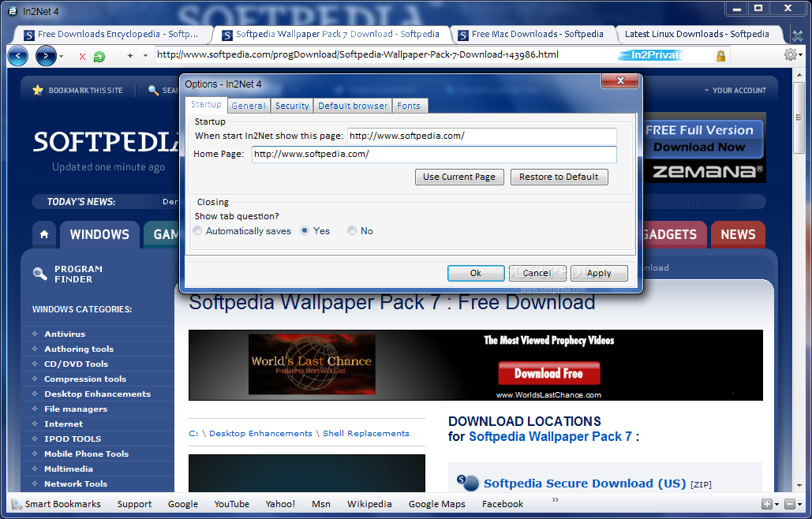Open the Your Account dropdown
This screenshot has height=519, width=812.
point(735,91)
